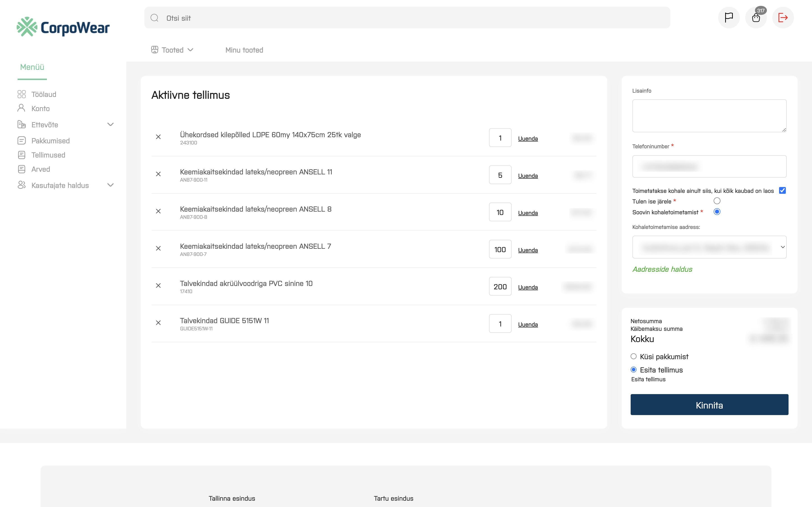Open delivery address dropdown

[709, 247]
